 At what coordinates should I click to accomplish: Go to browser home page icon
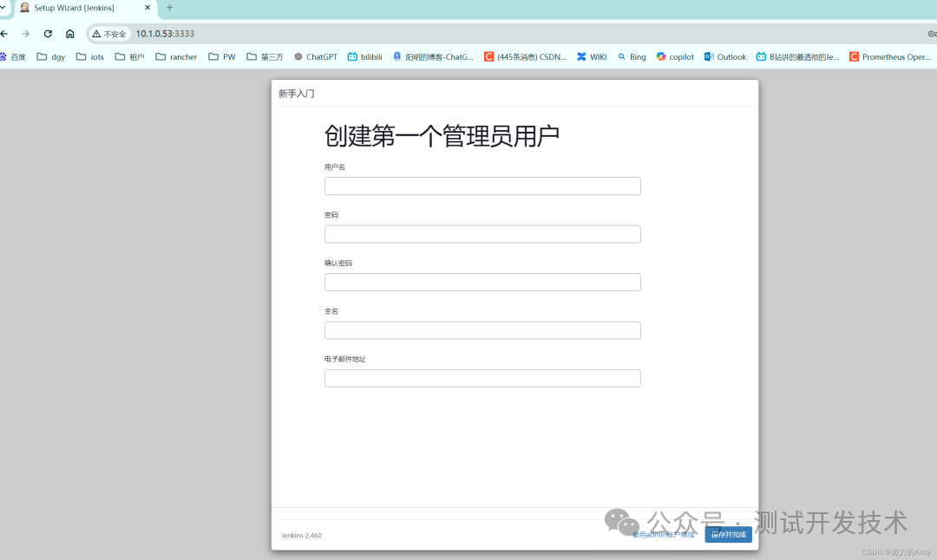click(x=70, y=34)
